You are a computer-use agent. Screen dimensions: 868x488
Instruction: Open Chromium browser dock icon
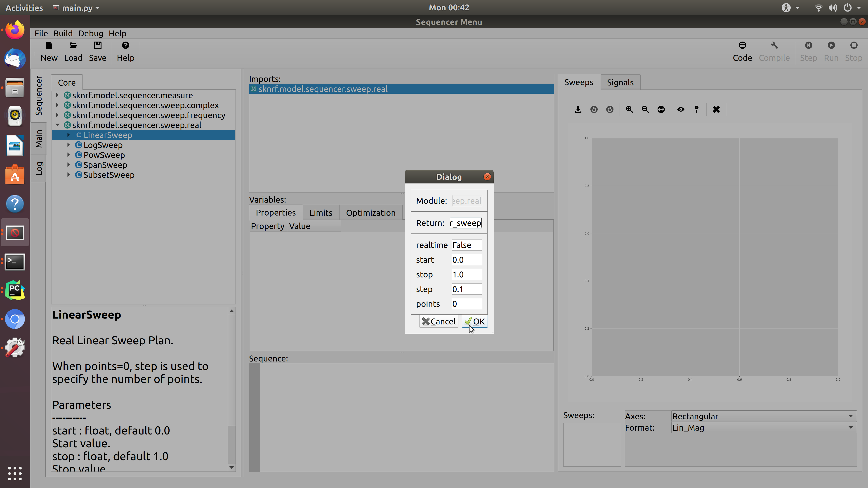click(15, 319)
